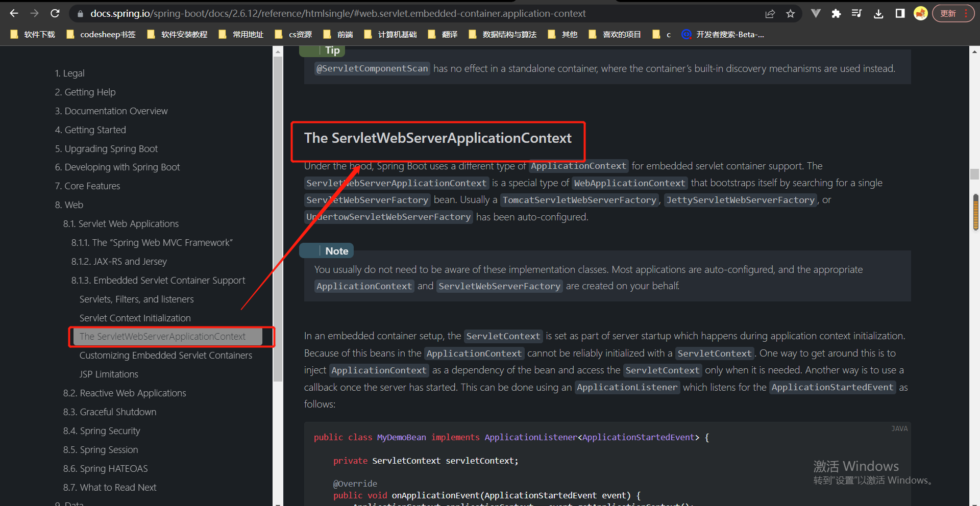This screenshot has width=980, height=506.
Task: Open the Extensions puzzle icon
Action: tap(836, 14)
